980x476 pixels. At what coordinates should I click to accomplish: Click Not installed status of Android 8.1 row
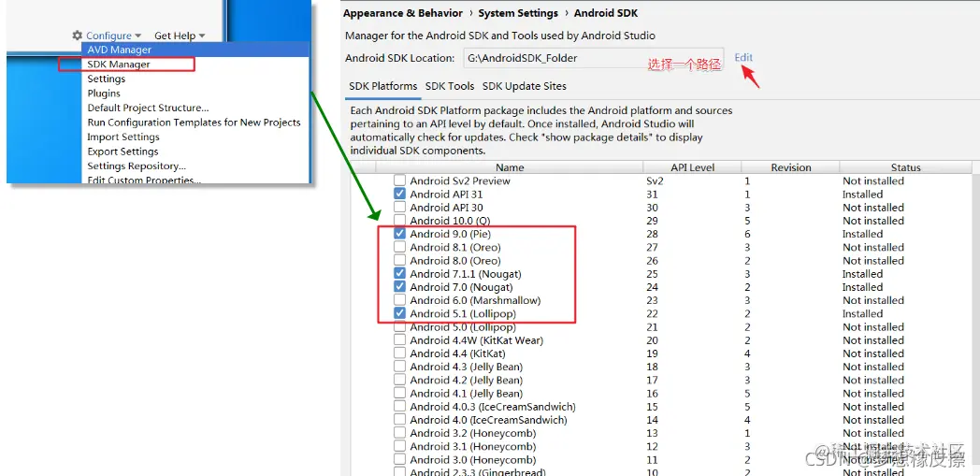[873, 248]
